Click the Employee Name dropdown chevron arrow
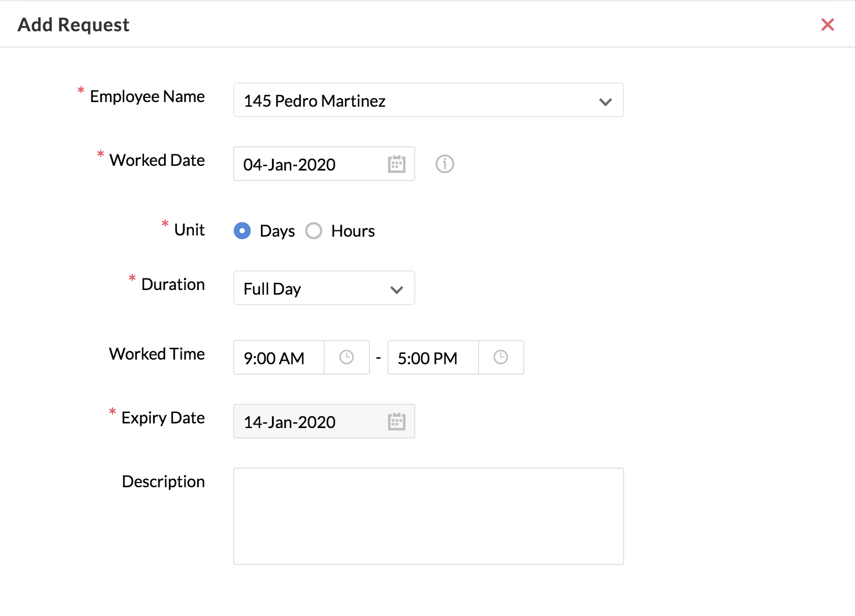This screenshot has height=616, width=855. [606, 102]
